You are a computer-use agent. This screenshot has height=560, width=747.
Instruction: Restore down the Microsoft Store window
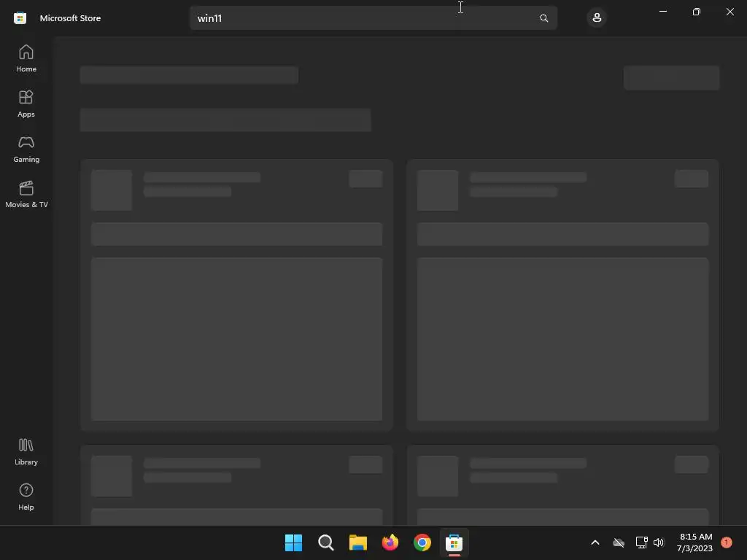point(697,12)
